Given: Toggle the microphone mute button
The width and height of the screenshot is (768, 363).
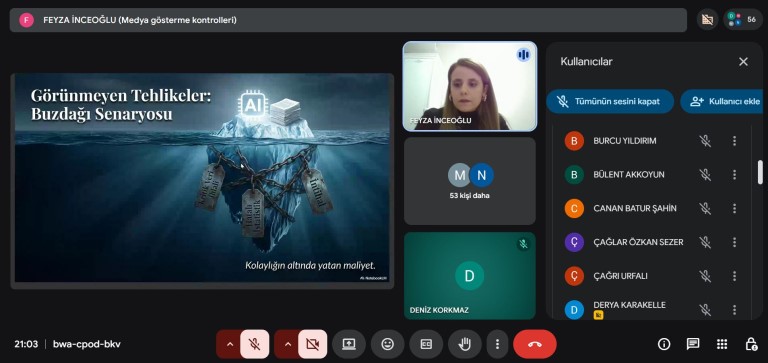Looking at the screenshot, I should click(x=255, y=344).
